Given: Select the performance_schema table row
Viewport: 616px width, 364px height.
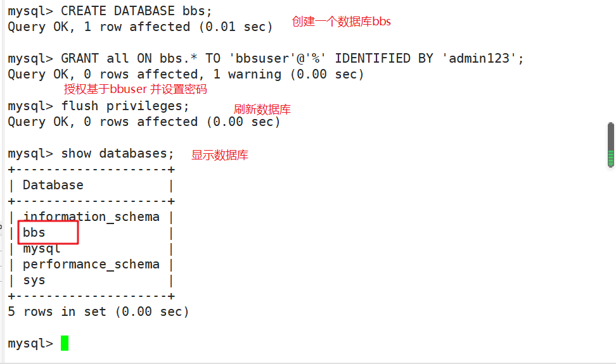Looking at the screenshot, I should pos(91,264).
